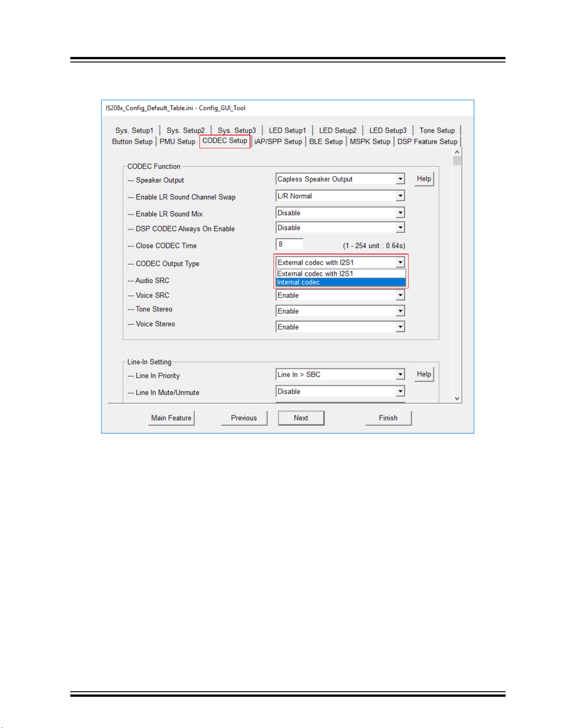Choose External codec with I2S1 list option
This screenshot has height=728, width=563.
tap(341, 274)
